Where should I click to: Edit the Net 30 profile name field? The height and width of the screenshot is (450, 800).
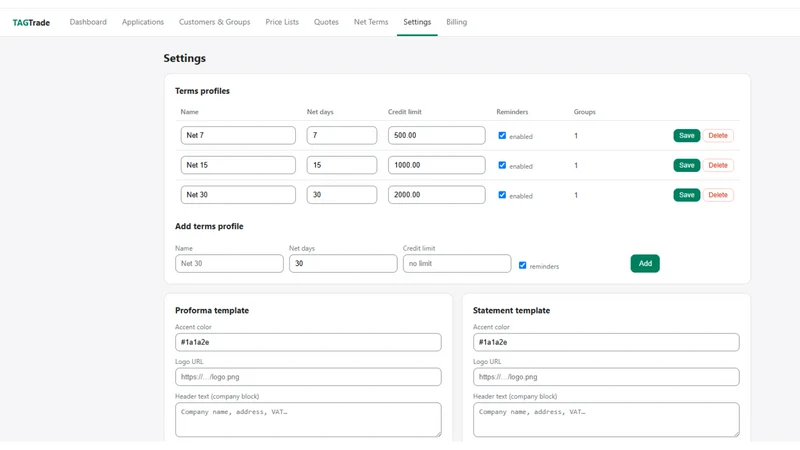(238, 194)
